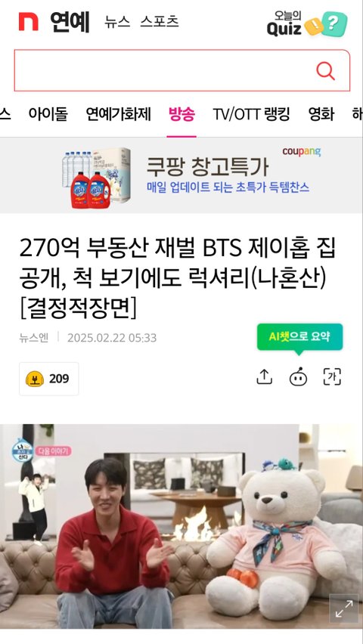Viewport: 363px width, 644px height.
Task: Open the 오늘의 Quiz icon
Action: [307, 24]
